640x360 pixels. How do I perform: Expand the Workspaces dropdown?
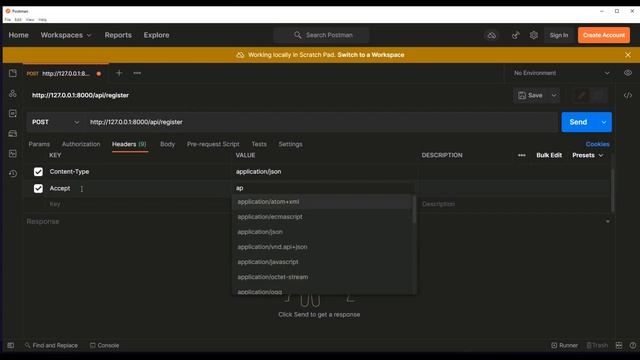[x=66, y=35]
